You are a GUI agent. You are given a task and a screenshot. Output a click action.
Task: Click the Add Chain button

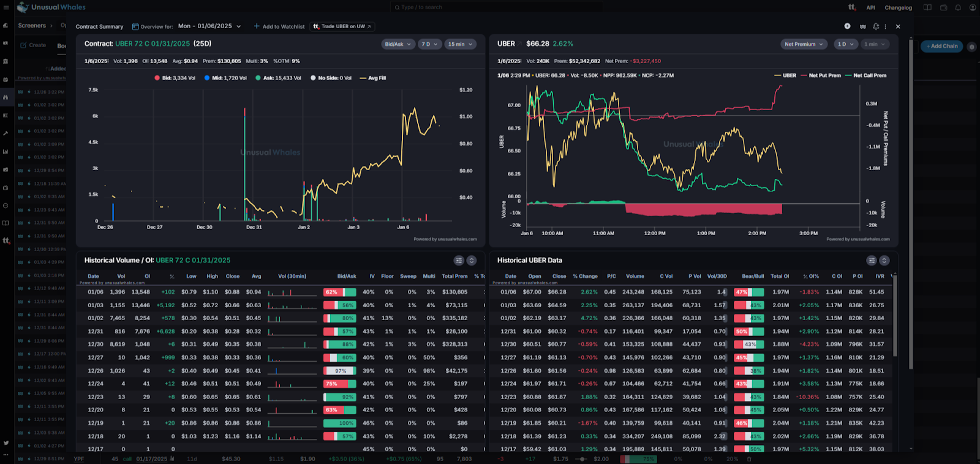click(942, 47)
